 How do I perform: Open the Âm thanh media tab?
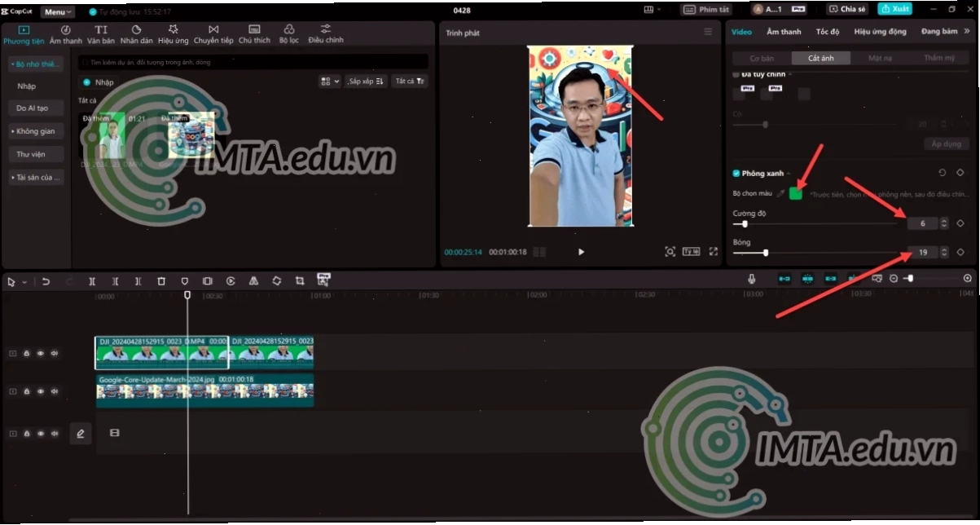[66, 34]
